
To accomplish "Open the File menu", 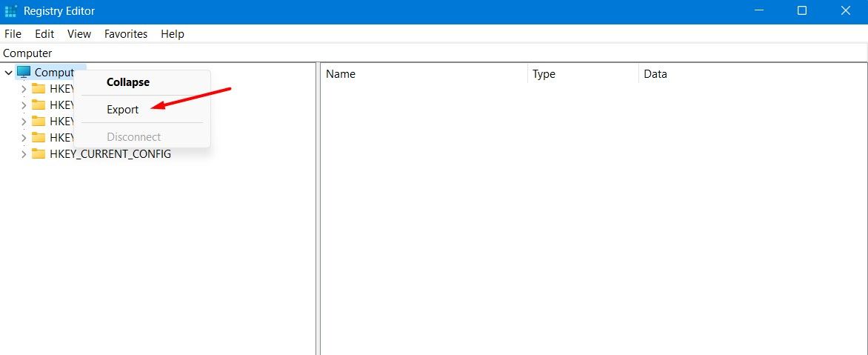I will coord(13,34).
